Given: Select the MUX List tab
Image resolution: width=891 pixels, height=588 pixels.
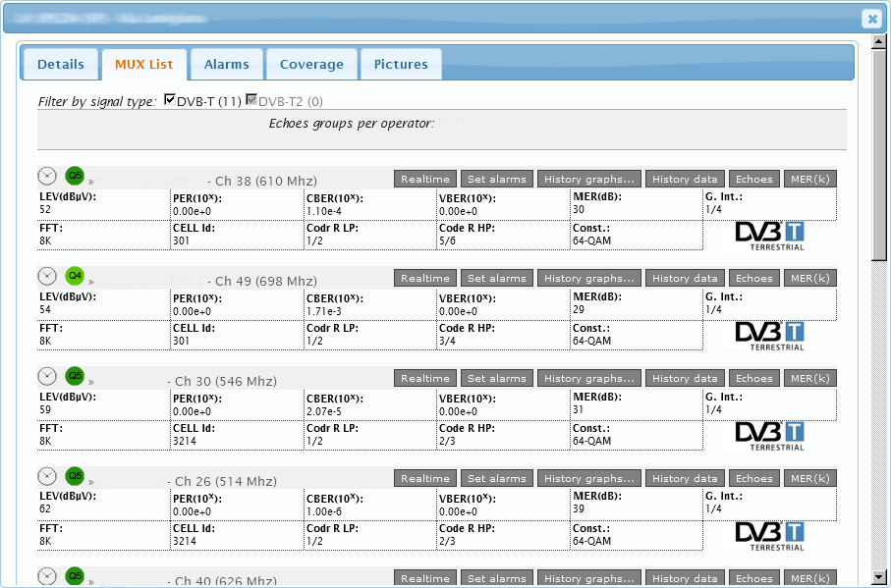Looking at the screenshot, I should pyautogui.click(x=143, y=64).
